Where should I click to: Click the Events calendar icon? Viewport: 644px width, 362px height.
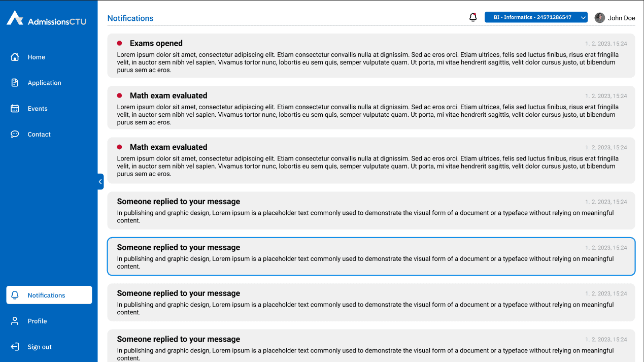pos(15,109)
